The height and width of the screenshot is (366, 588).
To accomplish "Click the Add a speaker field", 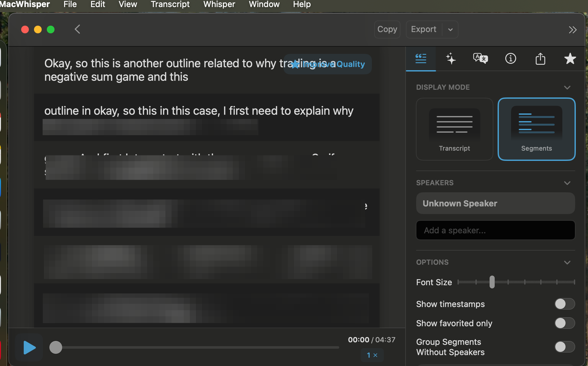I will 495,230.
